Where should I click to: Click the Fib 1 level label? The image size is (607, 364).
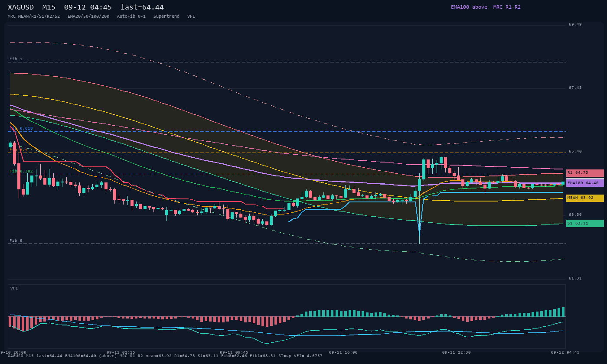pos(16,59)
